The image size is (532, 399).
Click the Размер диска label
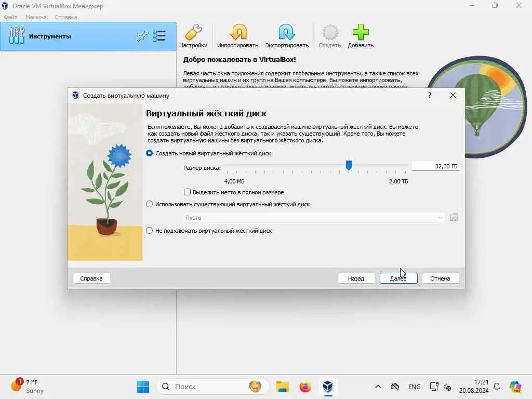click(202, 168)
